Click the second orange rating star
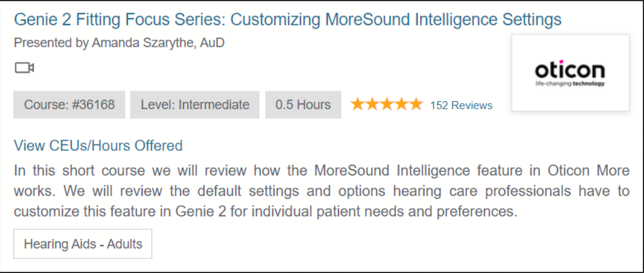This screenshot has height=273, width=644. [372, 105]
